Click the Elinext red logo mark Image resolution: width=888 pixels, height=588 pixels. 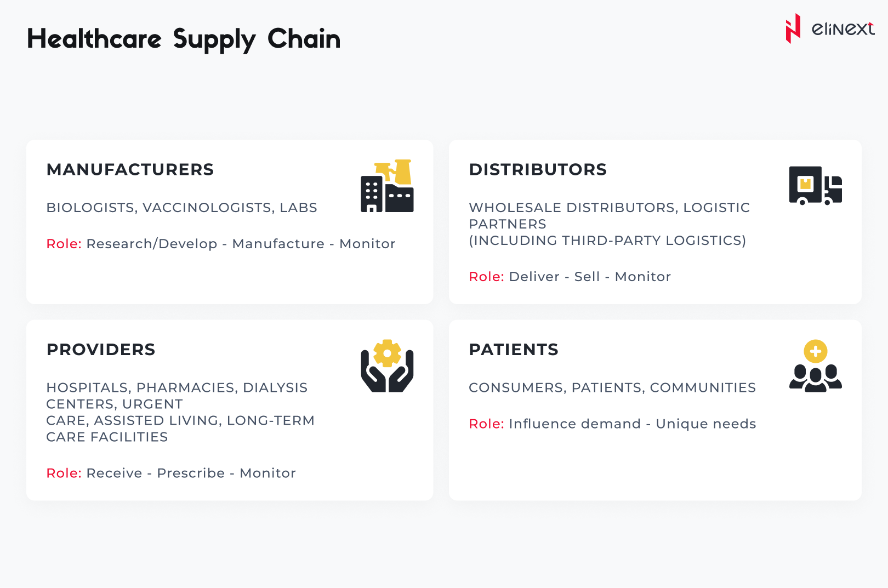793,28
